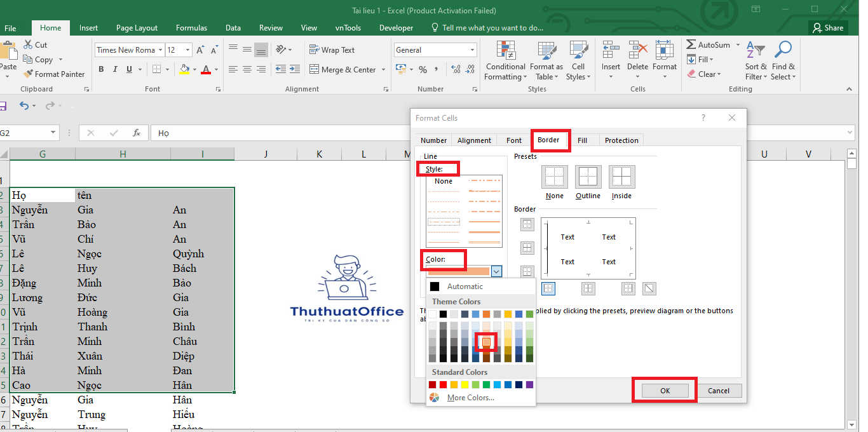This screenshot has height=432, width=868.
Task: Toggle the right border button in dialog
Action: pyautogui.click(x=628, y=288)
